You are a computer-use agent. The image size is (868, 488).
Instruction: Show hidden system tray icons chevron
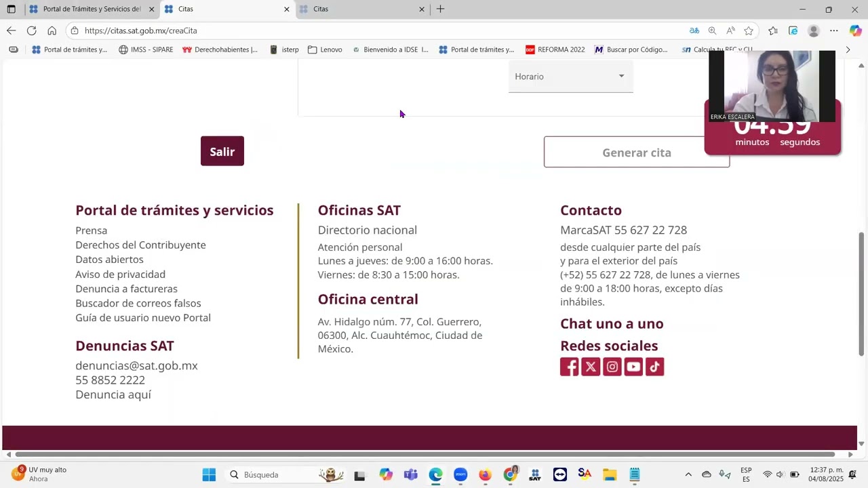click(688, 474)
